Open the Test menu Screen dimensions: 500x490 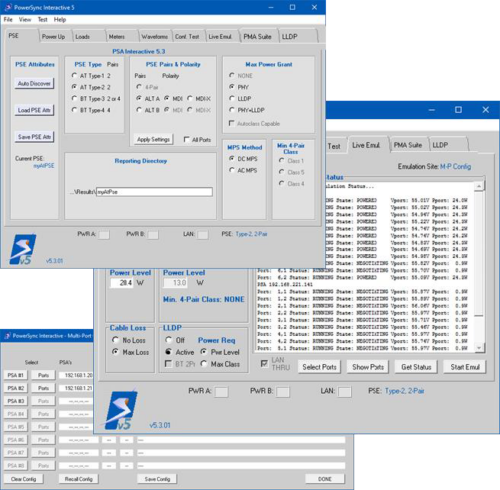tap(42, 19)
